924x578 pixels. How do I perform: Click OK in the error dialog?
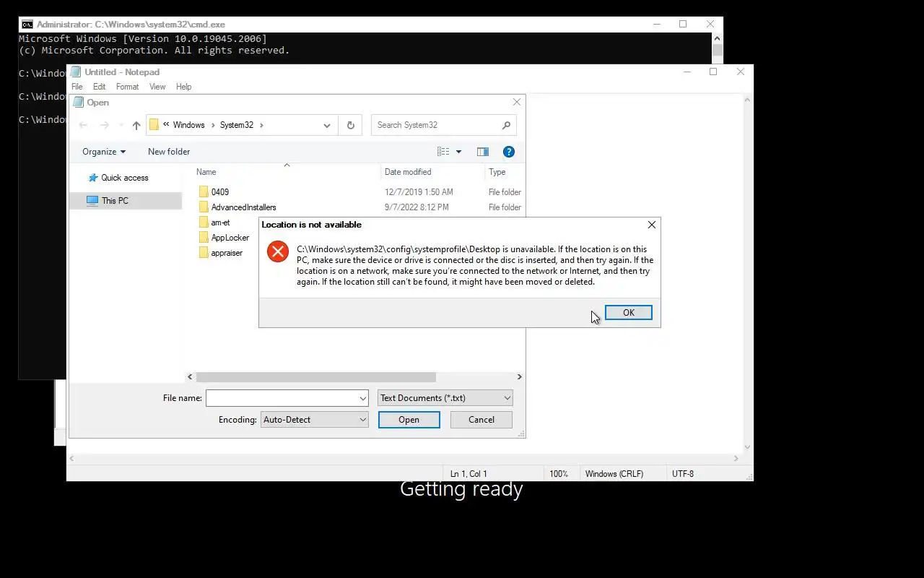[628, 312]
